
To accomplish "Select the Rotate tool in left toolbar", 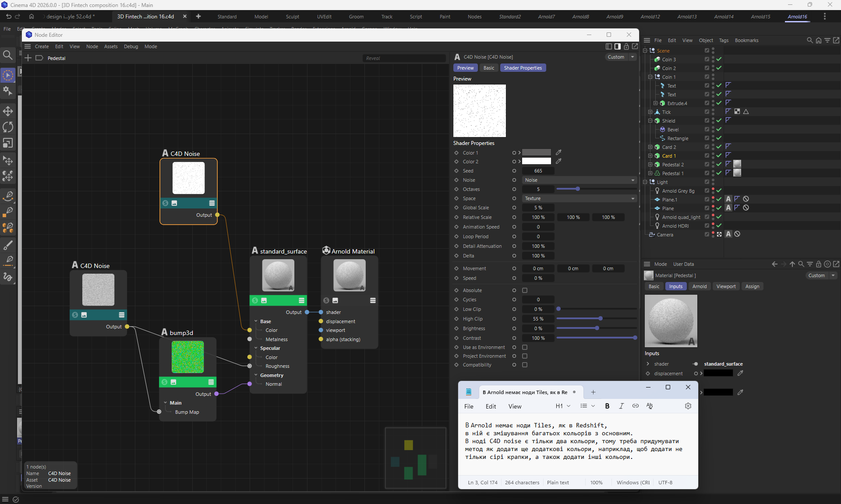I will click(8, 127).
